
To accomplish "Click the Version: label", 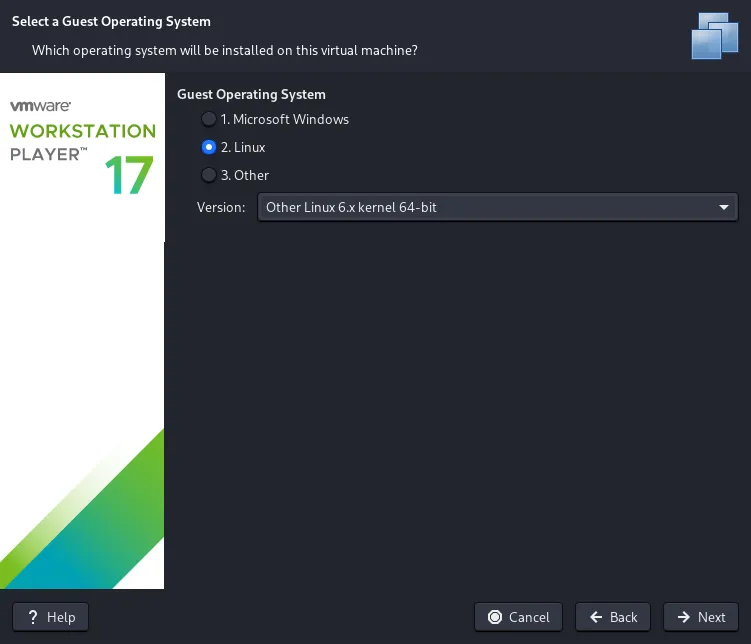I will 220,207.
